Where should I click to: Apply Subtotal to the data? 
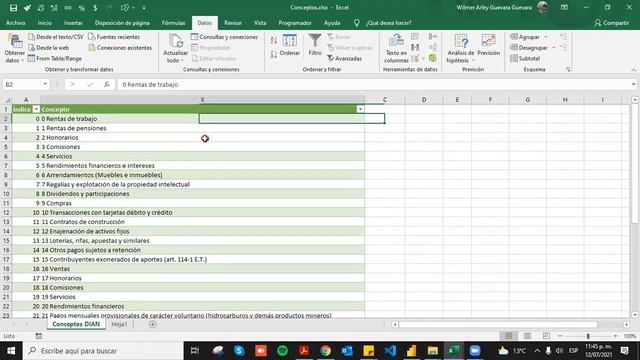tap(525, 58)
